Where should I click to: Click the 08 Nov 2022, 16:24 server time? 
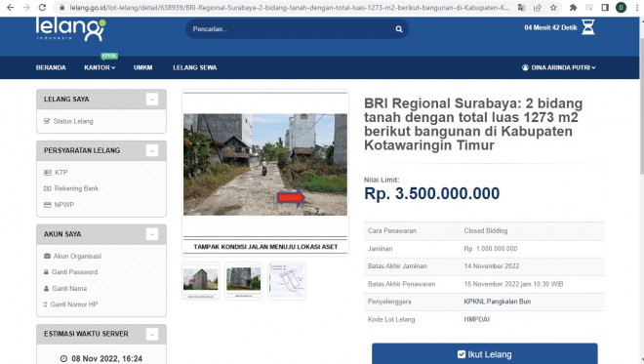pos(106,359)
